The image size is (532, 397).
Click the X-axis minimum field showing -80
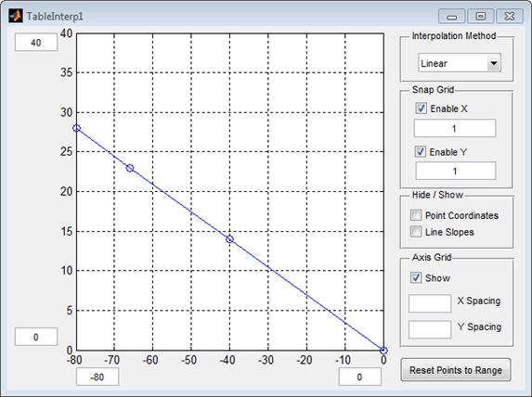pos(97,377)
